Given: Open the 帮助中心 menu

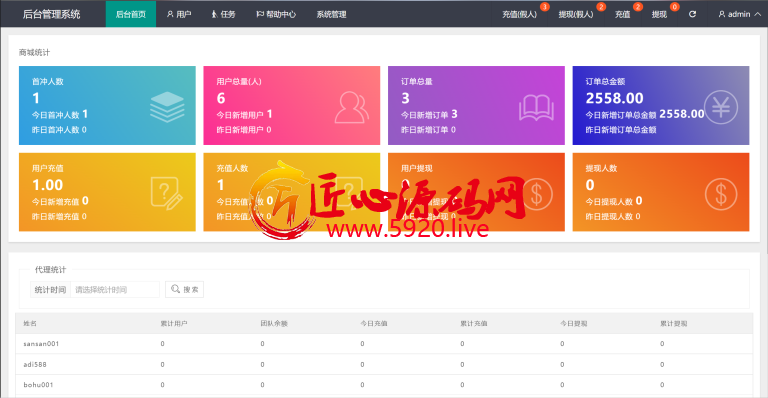Looking at the screenshot, I should [x=276, y=14].
